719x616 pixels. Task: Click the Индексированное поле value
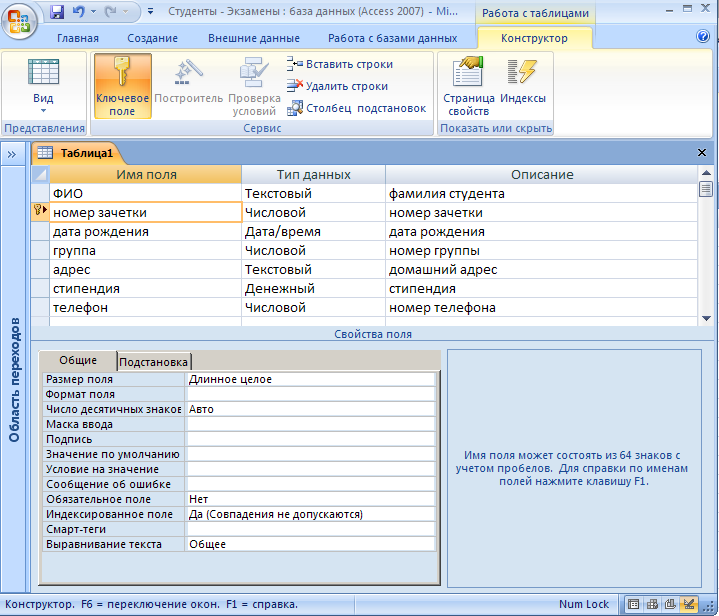311,514
